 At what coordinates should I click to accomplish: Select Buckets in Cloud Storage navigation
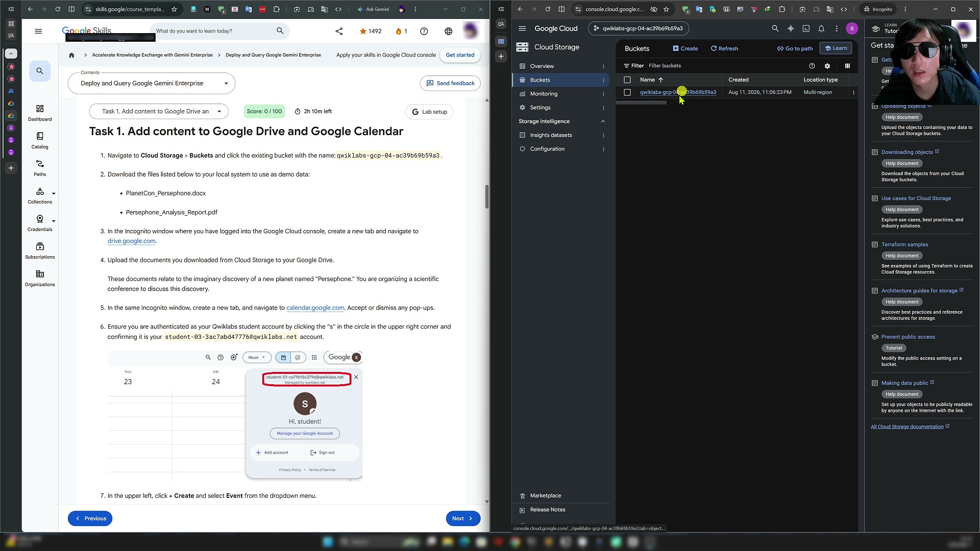click(540, 80)
